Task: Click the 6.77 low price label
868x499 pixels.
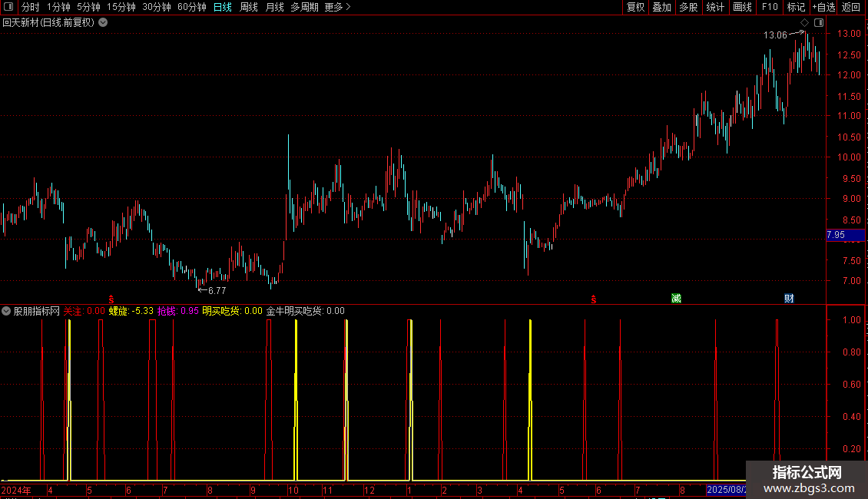Action: [217, 290]
